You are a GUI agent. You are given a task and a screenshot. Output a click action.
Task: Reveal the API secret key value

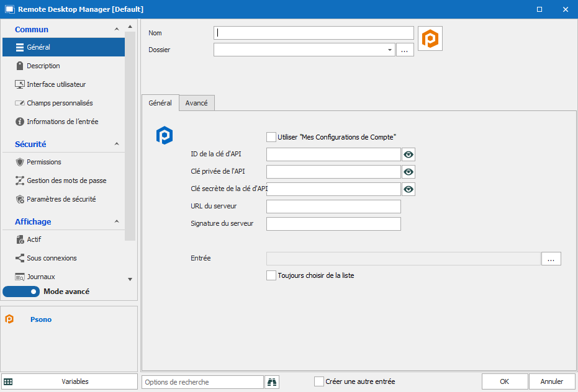(408, 189)
